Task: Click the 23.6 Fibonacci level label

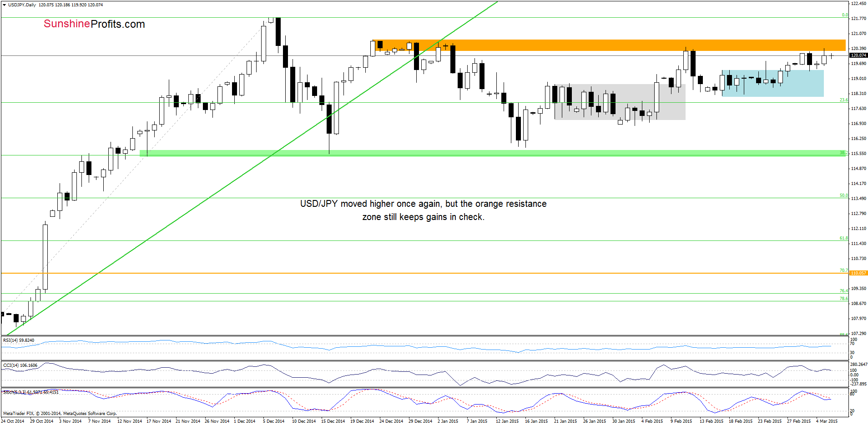Action: [843, 100]
